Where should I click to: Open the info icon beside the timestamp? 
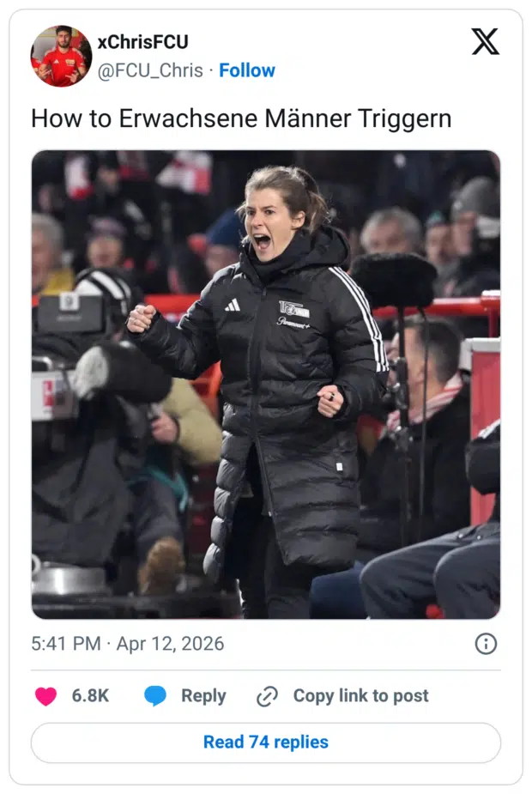click(486, 644)
